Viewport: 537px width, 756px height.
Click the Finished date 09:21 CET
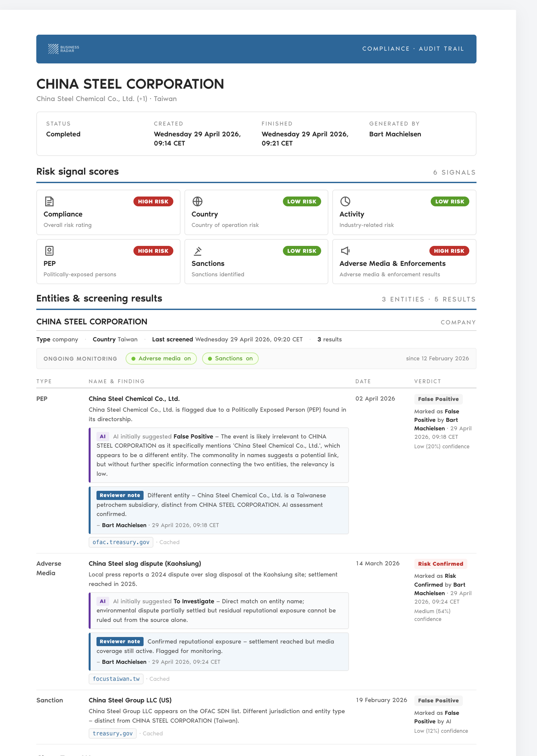pos(305,139)
